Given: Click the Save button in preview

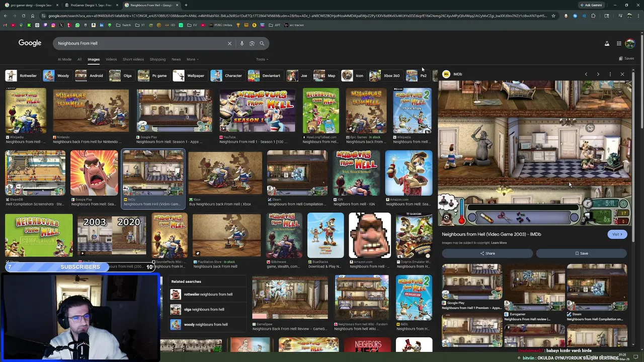Looking at the screenshot, I should point(582,253).
